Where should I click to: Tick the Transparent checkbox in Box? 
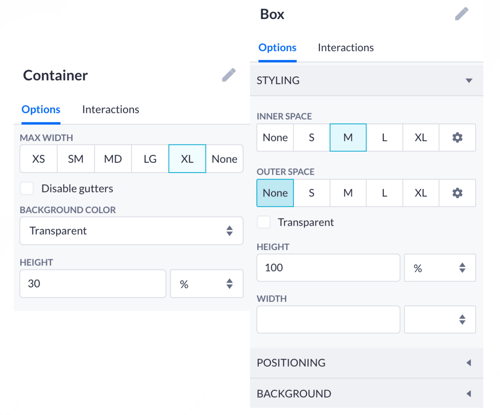pyautogui.click(x=264, y=222)
